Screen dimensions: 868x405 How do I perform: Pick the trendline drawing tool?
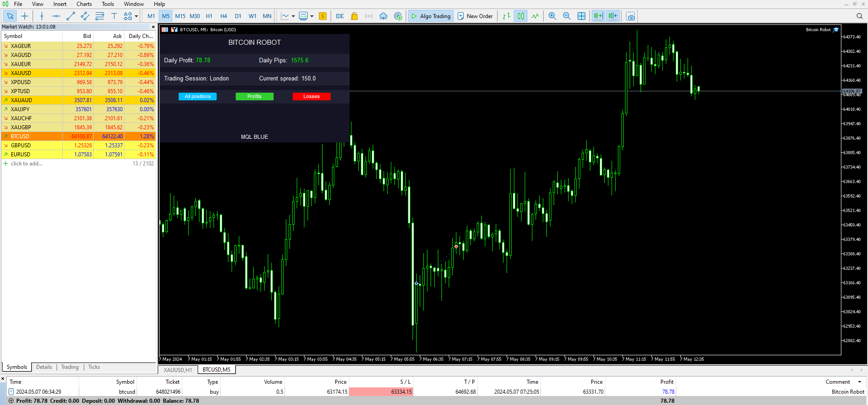[71, 16]
